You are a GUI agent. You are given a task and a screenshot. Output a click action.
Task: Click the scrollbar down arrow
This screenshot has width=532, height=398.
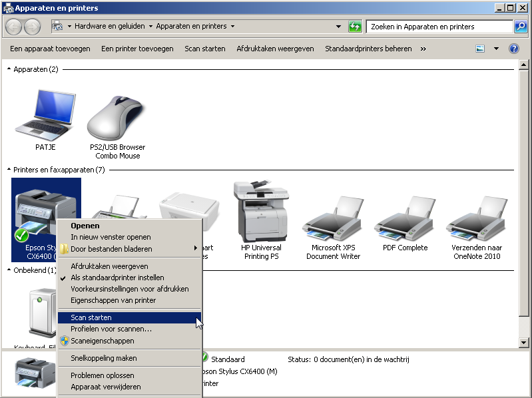[523, 342]
